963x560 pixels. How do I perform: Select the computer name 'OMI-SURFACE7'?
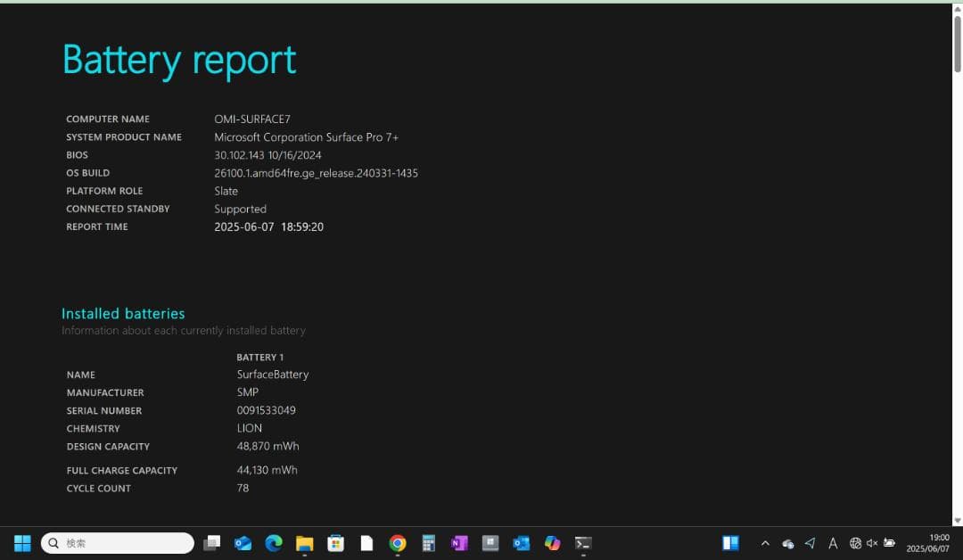click(x=252, y=119)
